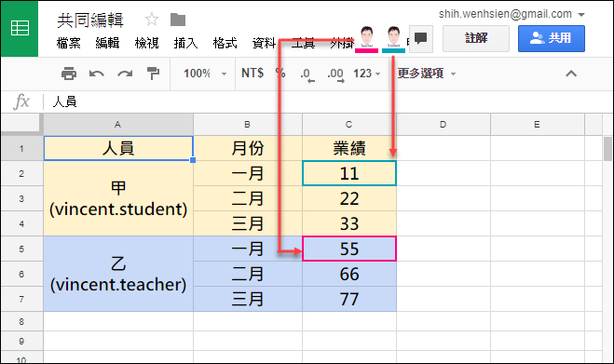Open the 編輯 menu

coord(107,43)
